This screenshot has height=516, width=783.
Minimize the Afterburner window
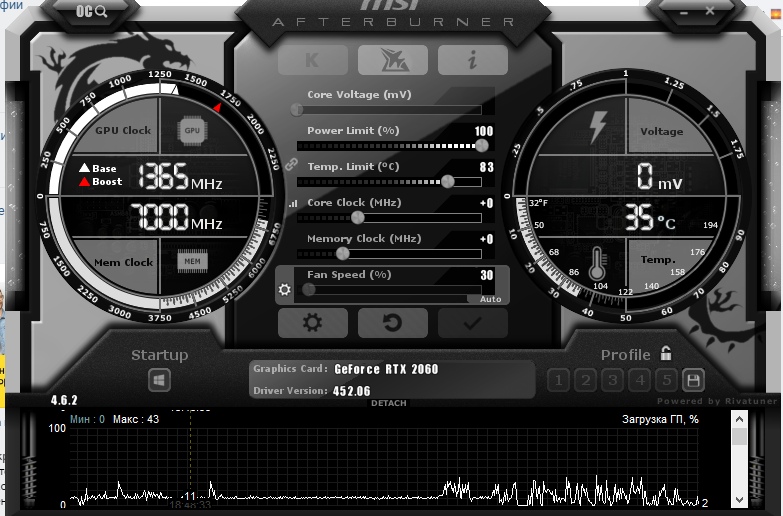pos(684,11)
